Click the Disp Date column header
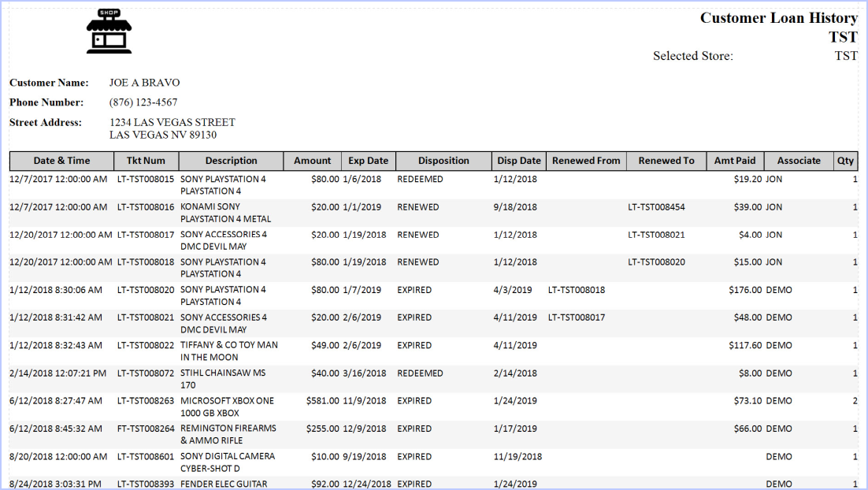868x490 pixels. point(519,161)
